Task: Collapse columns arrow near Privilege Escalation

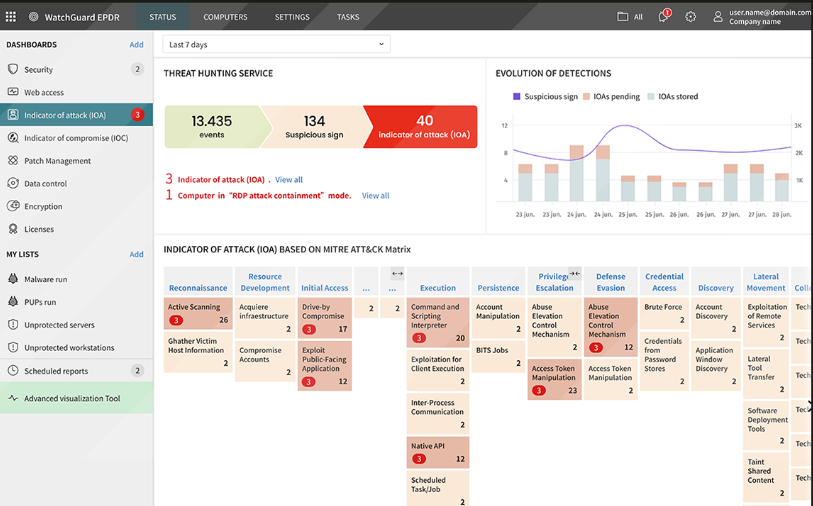Action: pos(574,273)
